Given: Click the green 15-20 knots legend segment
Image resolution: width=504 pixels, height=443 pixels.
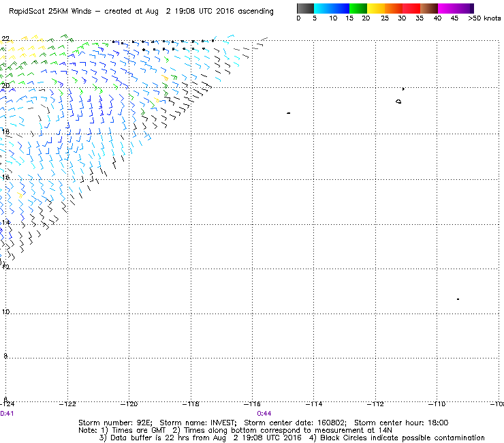Looking at the screenshot, I should pyautogui.click(x=358, y=8).
